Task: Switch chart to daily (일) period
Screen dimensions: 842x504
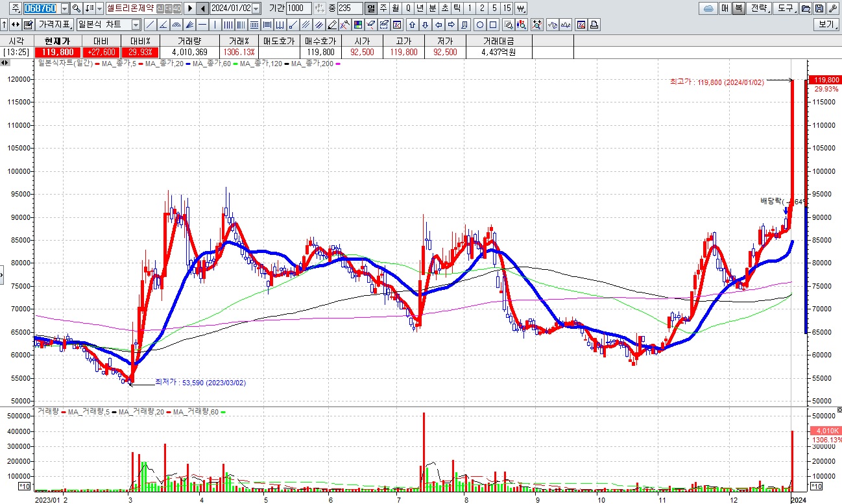Action: (370, 8)
